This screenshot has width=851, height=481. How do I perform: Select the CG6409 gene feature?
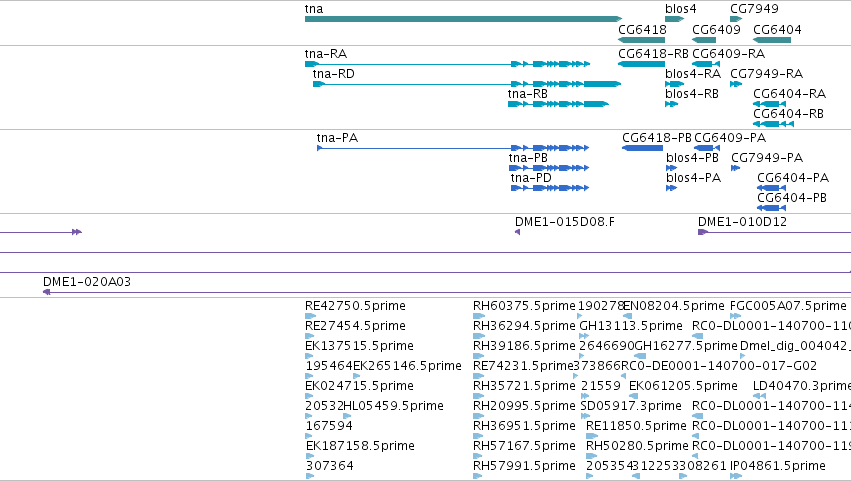click(x=704, y=40)
